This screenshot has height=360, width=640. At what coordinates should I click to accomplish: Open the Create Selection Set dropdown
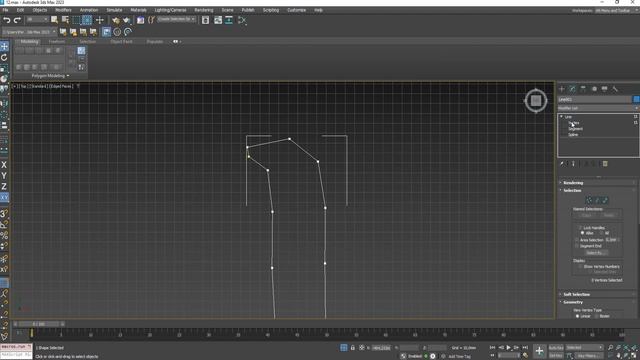tap(177, 20)
